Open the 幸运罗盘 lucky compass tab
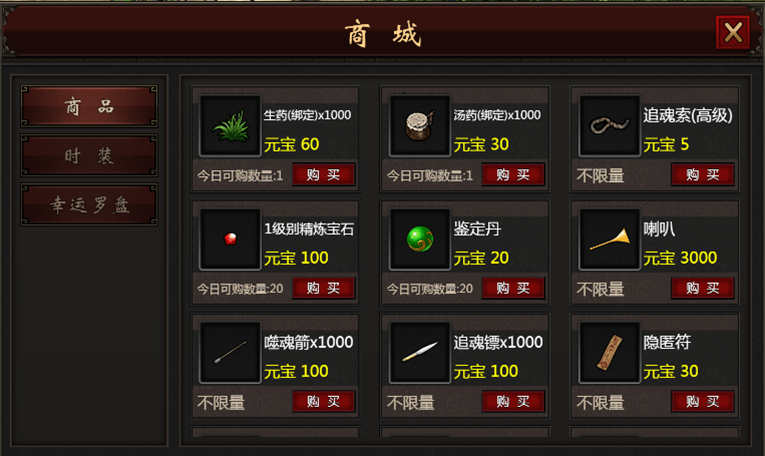The image size is (765, 456). 89,204
